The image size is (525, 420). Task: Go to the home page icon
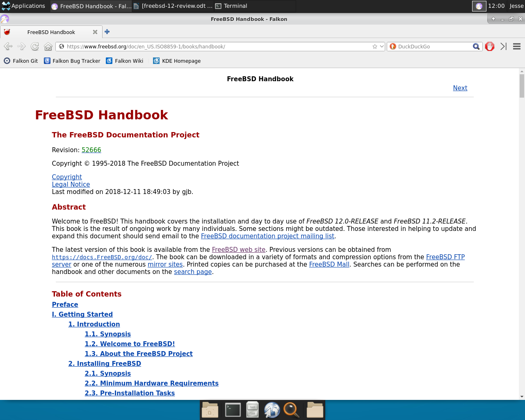pyautogui.click(x=48, y=46)
